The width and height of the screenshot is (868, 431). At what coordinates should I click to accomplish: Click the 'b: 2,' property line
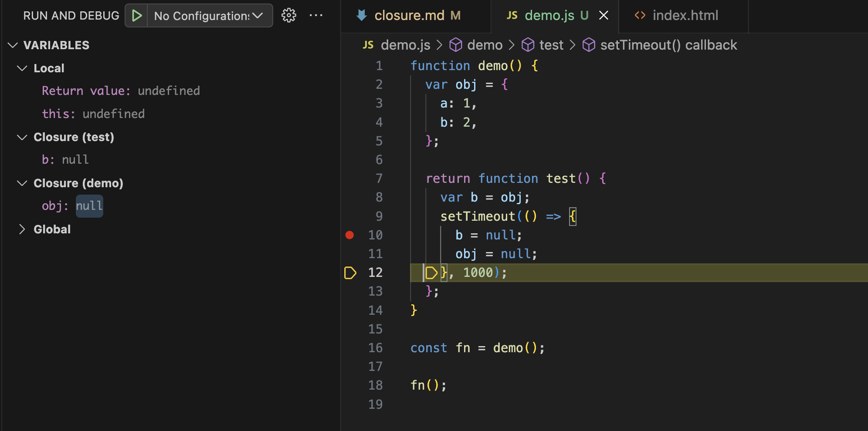(x=458, y=122)
